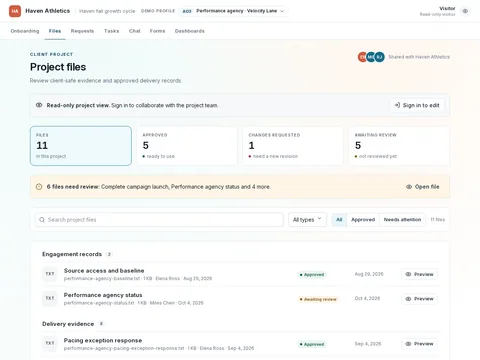
Task: Click TXT icon for Performance agency status
Action: [50, 298]
